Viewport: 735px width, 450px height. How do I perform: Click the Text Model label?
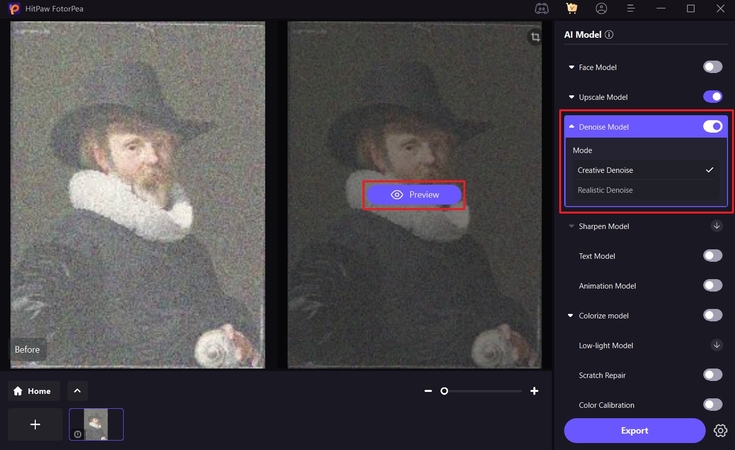pos(597,256)
